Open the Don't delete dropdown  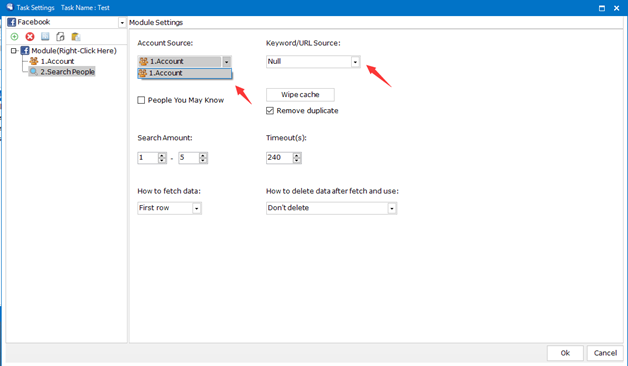392,208
